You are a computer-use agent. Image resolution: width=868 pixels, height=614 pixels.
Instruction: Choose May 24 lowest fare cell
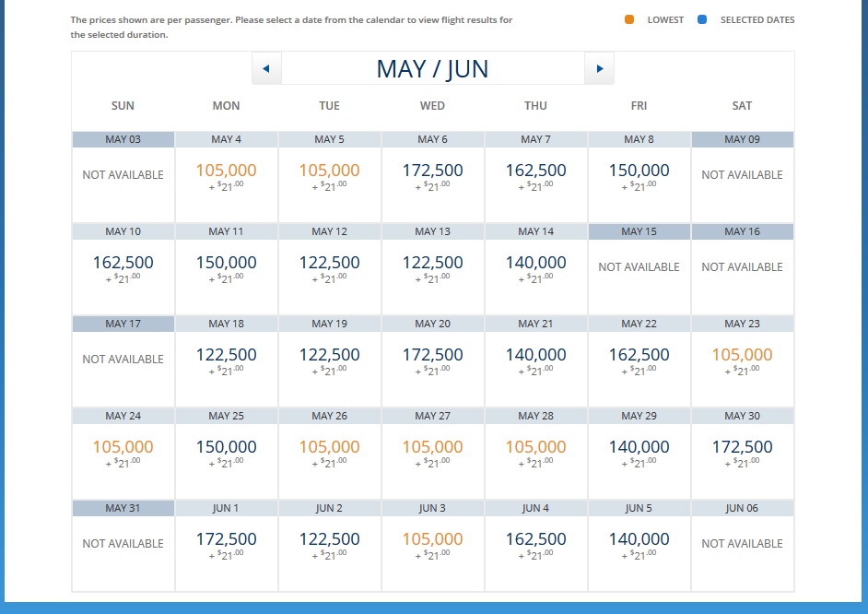pos(123,453)
